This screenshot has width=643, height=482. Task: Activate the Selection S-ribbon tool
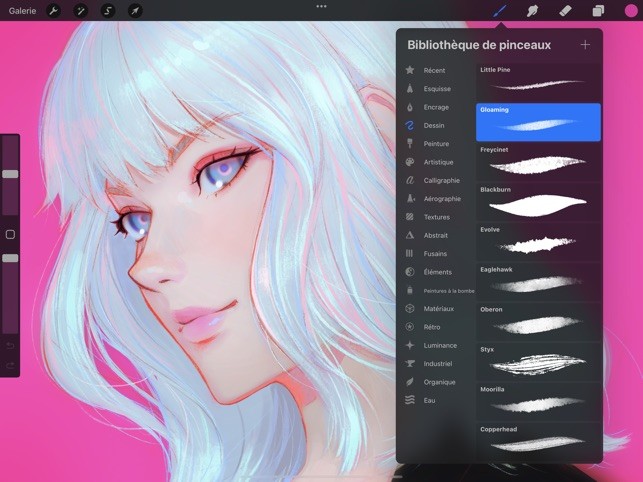[108, 11]
